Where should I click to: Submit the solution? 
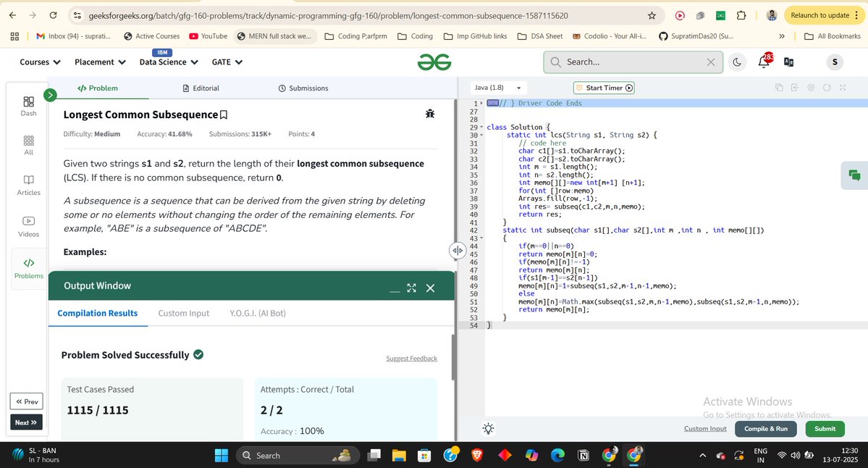point(825,429)
